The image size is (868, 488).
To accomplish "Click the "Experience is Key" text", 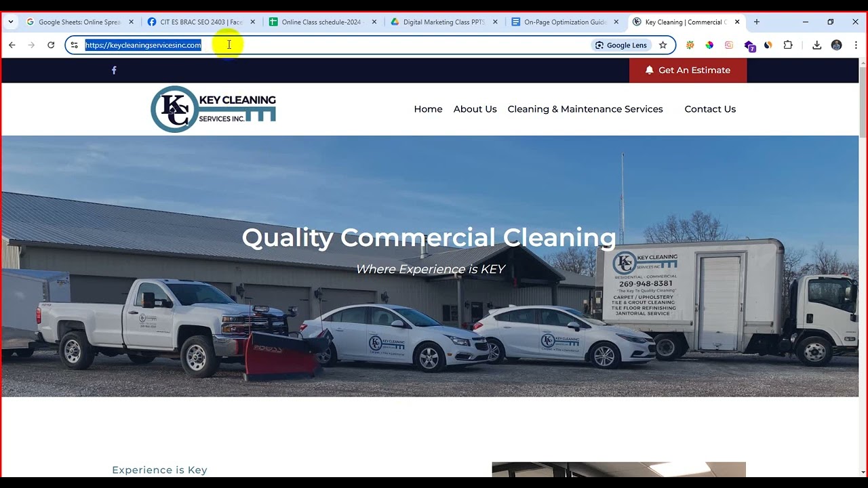I will pyautogui.click(x=159, y=470).
